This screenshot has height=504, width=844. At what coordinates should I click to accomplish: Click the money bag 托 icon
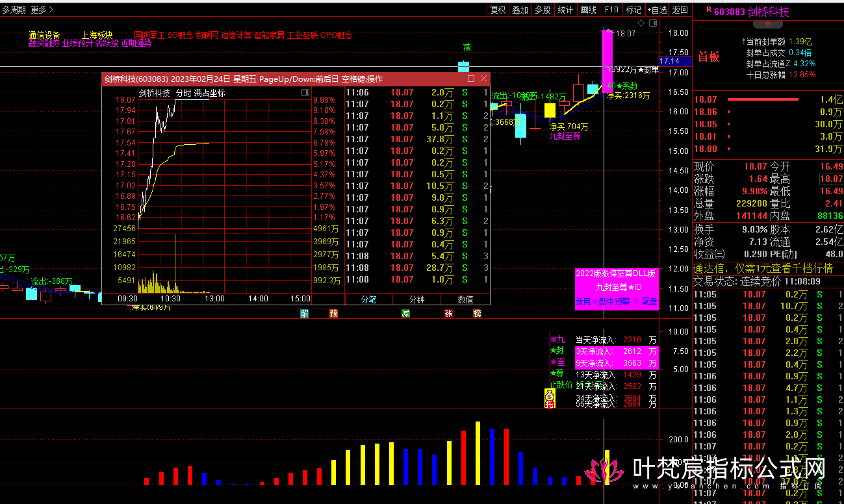[549, 397]
